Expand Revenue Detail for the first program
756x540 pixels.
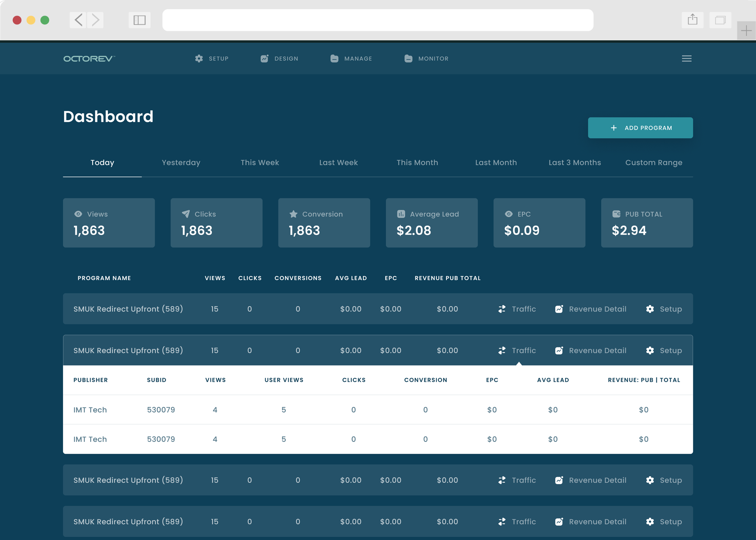point(591,309)
